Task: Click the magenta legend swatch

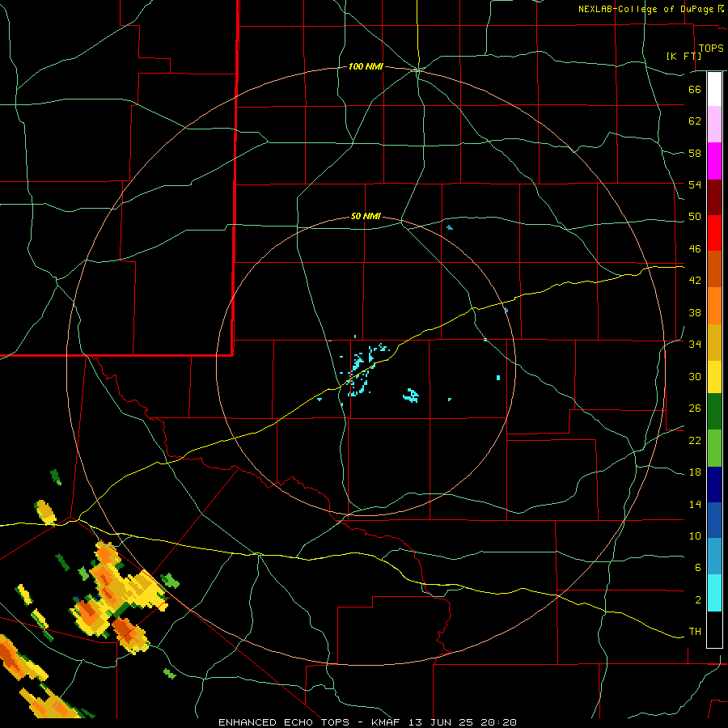Action: tap(714, 161)
